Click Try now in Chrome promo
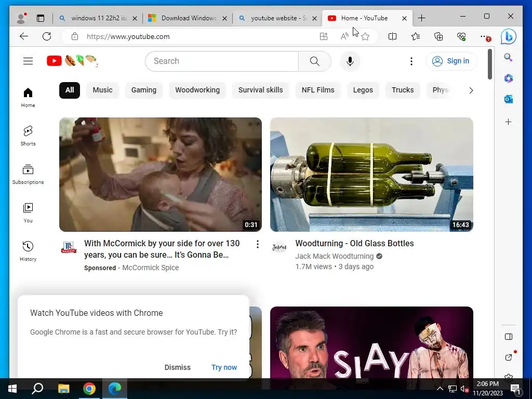Screen dimensions: 532x399 [224, 367]
